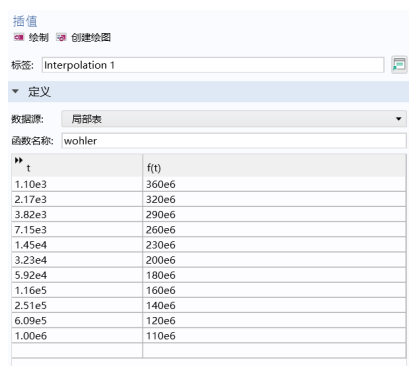This screenshot has width=417, height=366.
Task: Select cell with value 160e6
Action: point(274,290)
